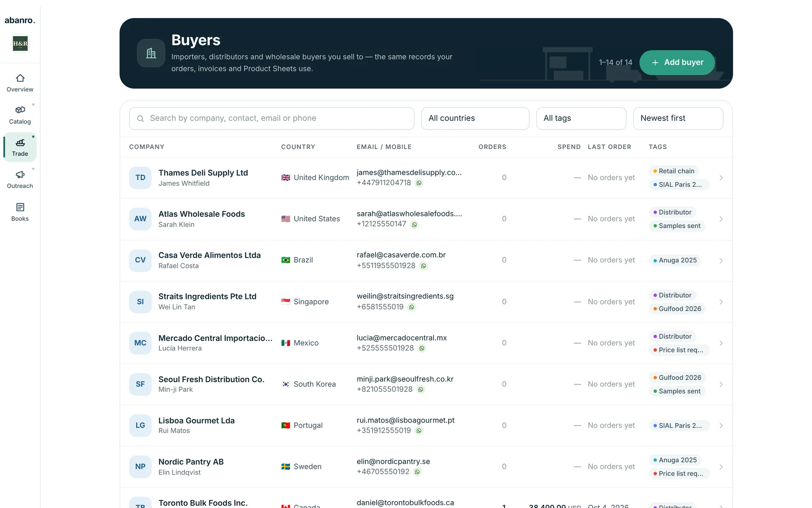Open the All tags filter dropdown
Viewport: 812px width, 508px height.
[x=581, y=118]
